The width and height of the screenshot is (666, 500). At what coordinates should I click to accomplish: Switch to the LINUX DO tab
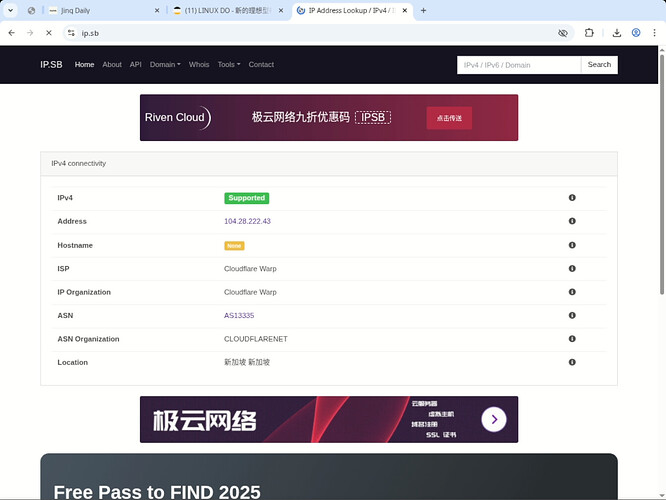click(228, 11)
